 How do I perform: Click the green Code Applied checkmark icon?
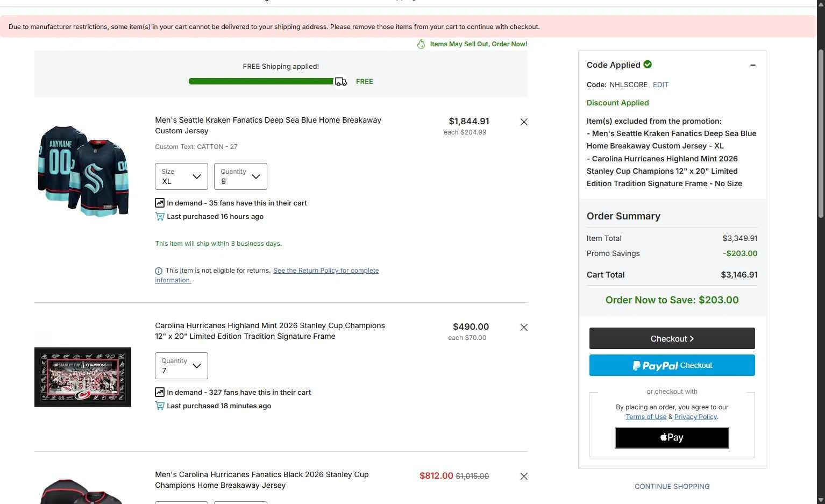[x=648, y=65]
